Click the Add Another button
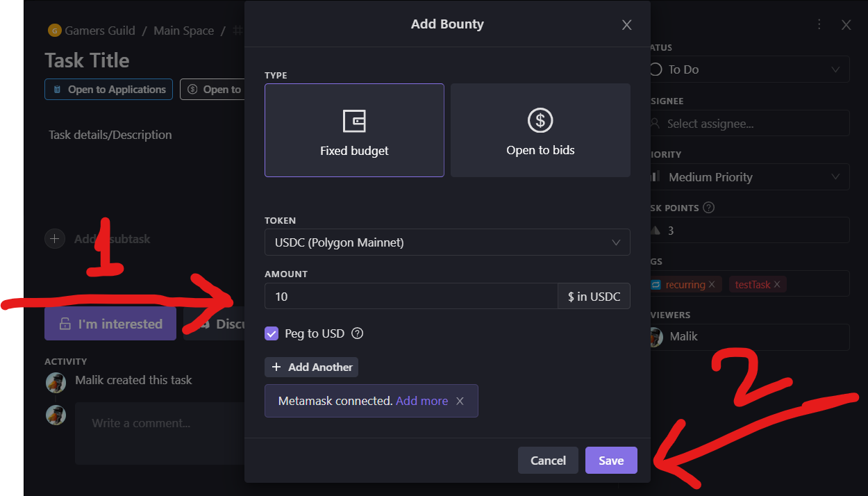This screenshot has width=868, height=496. pos(312,367)
